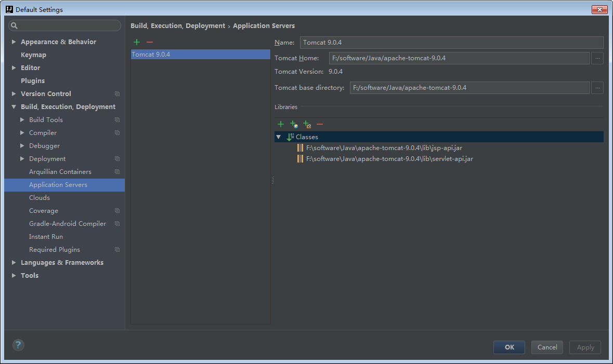Image resolution: width=613 pixels, height=364 pixels.
Task: Click the Classes sort icon
Action: 290,137
